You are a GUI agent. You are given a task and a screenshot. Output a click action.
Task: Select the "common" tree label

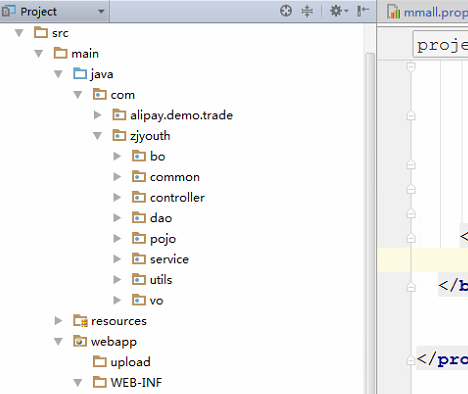[175, 177]
